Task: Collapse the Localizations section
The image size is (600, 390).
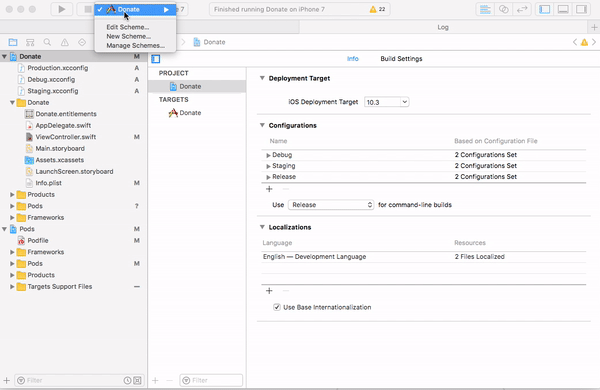Action: [x=262, y=227]
